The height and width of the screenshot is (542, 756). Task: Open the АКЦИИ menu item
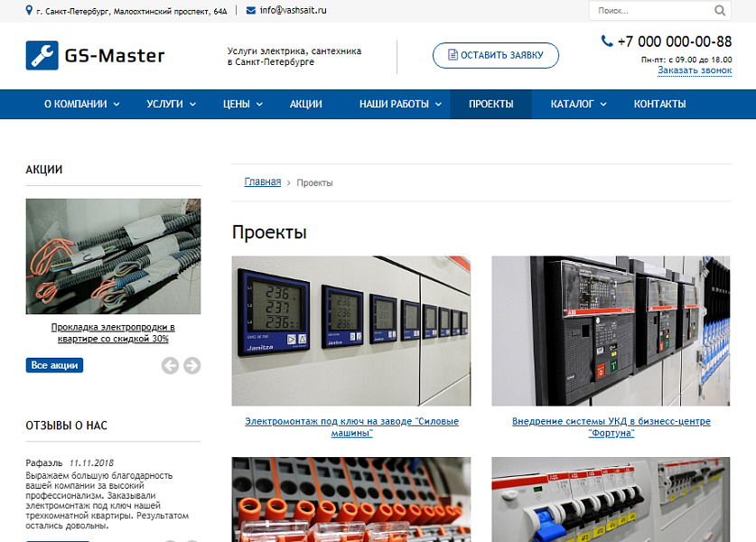pos(306,104)
